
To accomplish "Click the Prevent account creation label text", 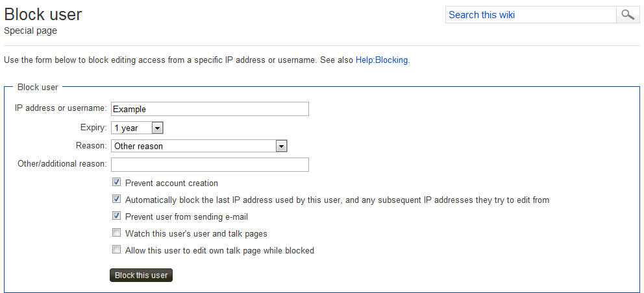I will pyautogui.click(x=171, y=183).
